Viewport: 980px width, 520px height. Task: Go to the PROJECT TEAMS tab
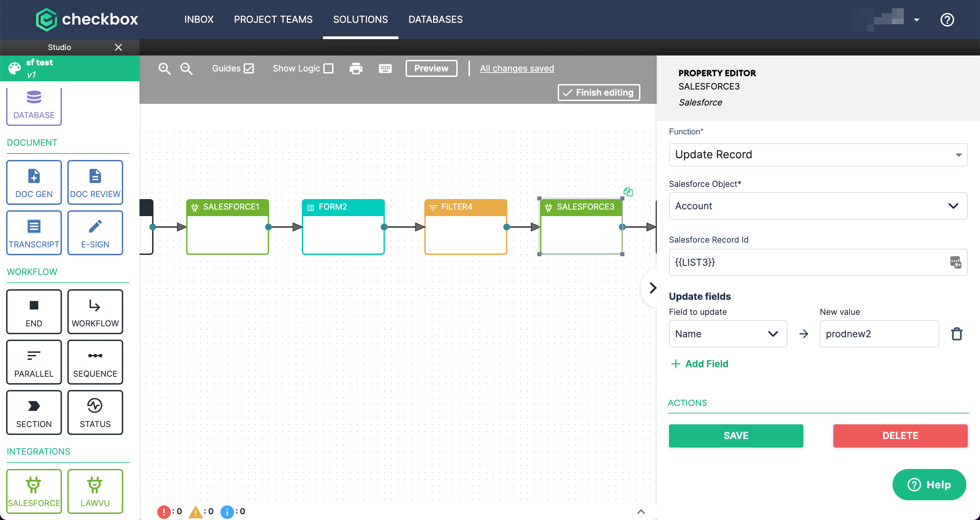coord(273,19)
